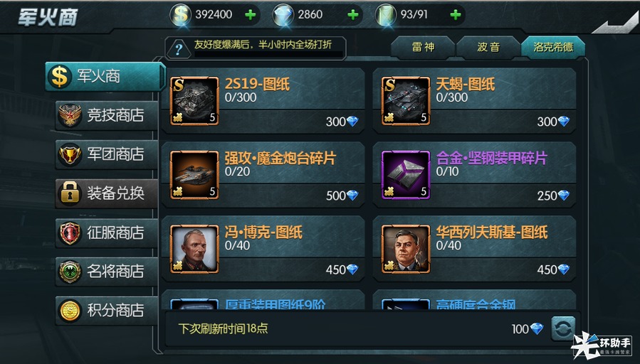Click the 强攻·魔金炮台碎片 item icon
Viewport: 640px width, 364px height.
(194, 175)
